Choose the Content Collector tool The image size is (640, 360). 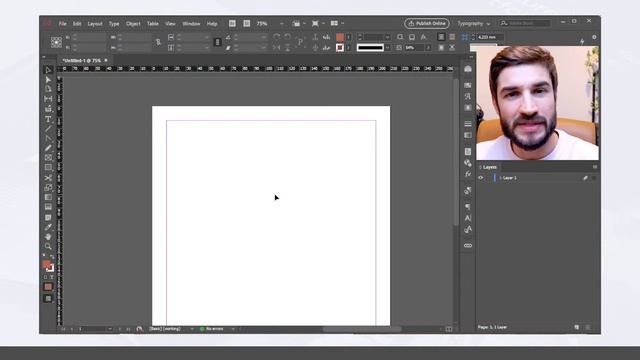pyautogui.click(x=48, y=109)
